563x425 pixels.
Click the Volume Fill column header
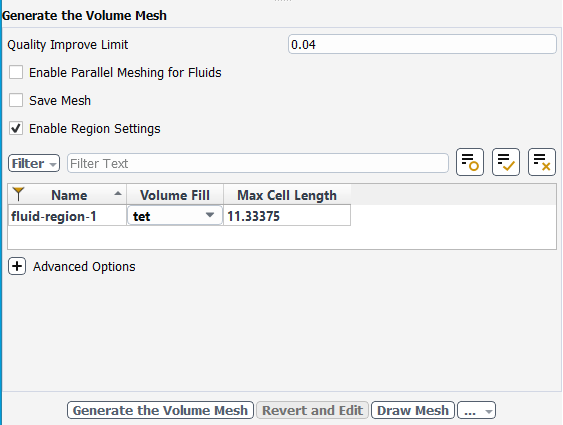click(175, 195)
